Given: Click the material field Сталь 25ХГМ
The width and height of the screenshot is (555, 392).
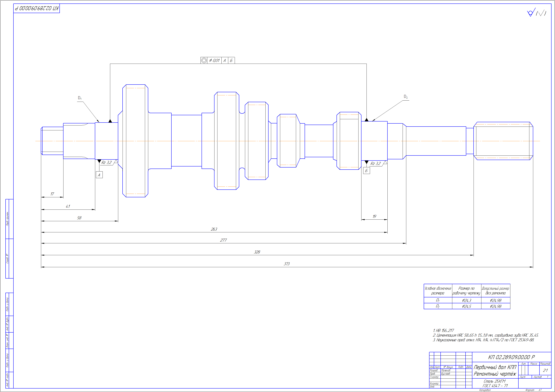Looking at the screenshot, I should coord(494,381).
